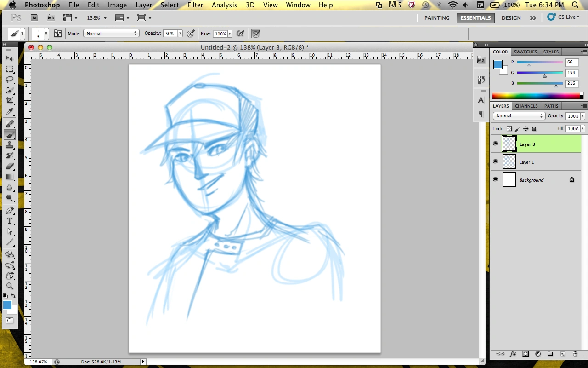This screenshot has height=368, width=588.
Task: Enable airbrush mode in the options bar
Action: pos(240,34)
